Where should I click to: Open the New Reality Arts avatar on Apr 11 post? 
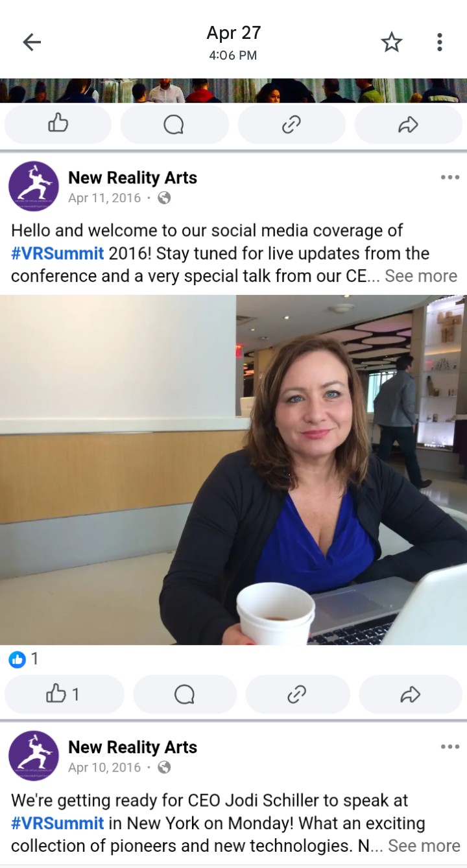(x=34, y=187)
